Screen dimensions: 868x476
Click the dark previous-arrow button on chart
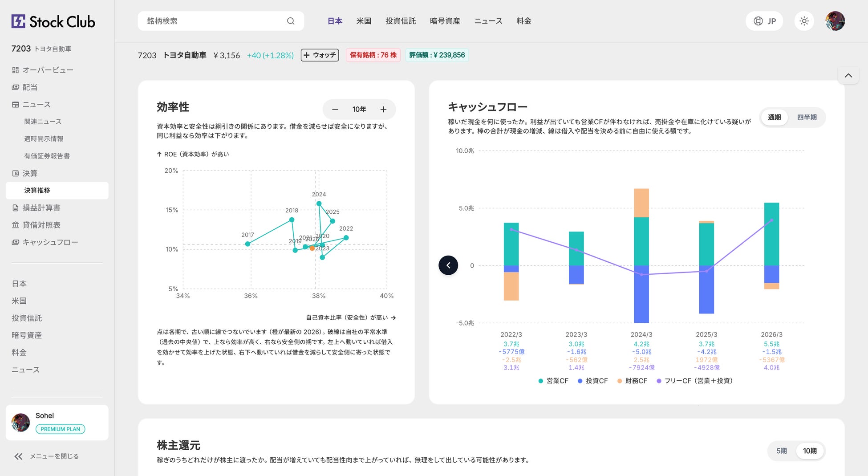pos(448,265)
